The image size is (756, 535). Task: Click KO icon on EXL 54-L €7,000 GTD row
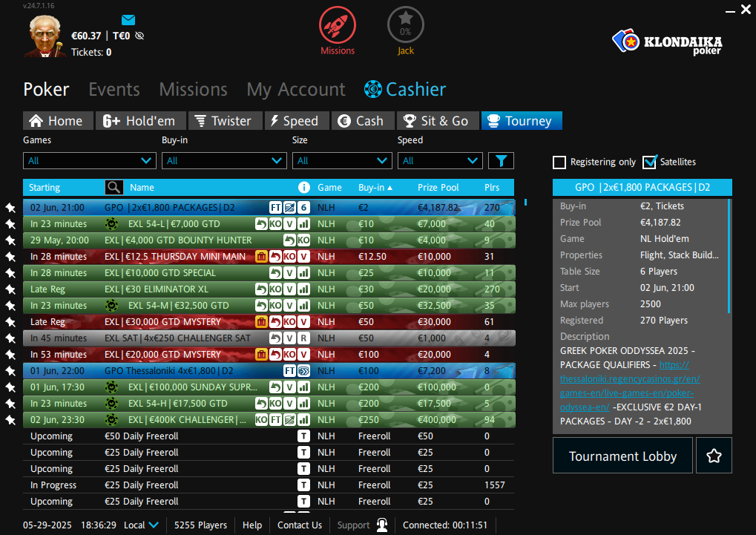tap(275, 224)
